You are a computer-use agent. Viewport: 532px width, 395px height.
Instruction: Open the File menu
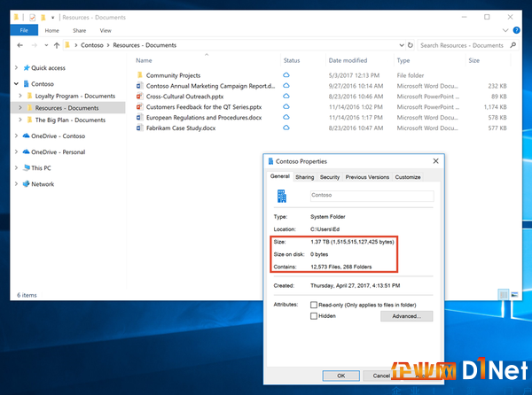[x=24, y=30]
